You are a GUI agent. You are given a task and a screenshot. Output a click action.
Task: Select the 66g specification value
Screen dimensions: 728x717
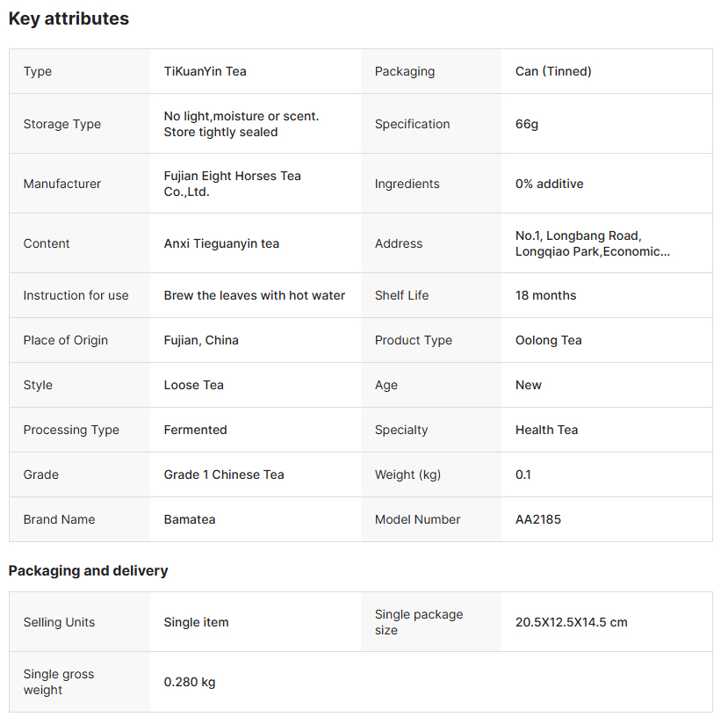pos(527,124)
